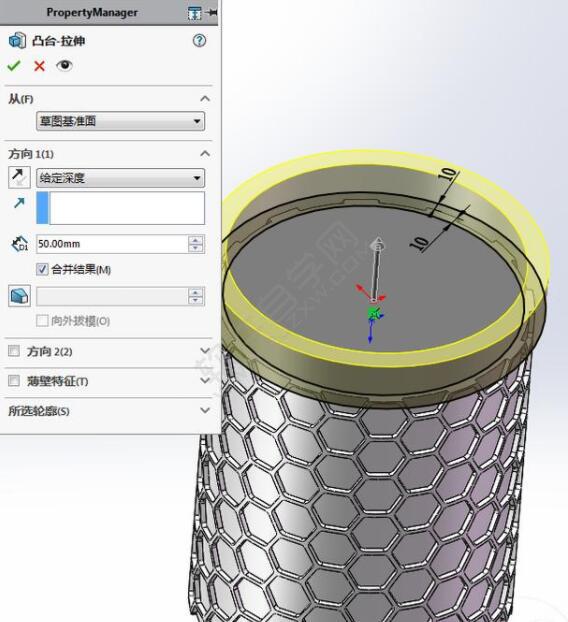This screenshot has width=568, height=622.
Task: Click the draft angle input field
Action: tap(112, 296)
